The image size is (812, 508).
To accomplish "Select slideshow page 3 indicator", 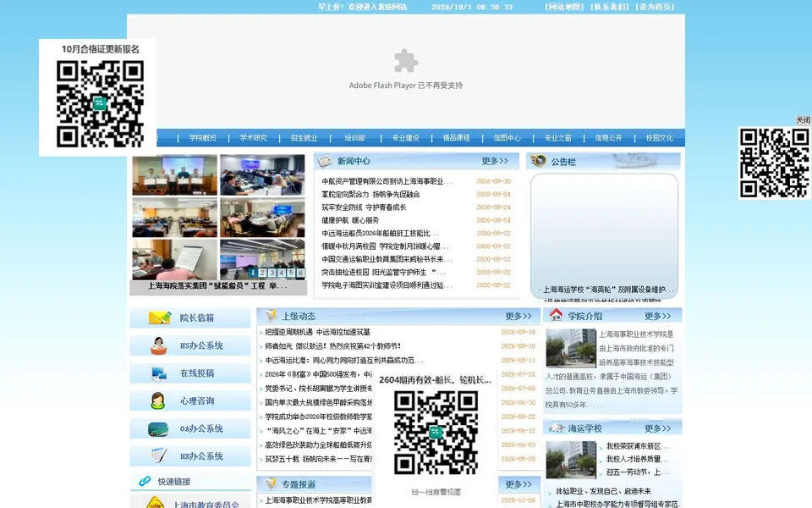I will point(272,273).
